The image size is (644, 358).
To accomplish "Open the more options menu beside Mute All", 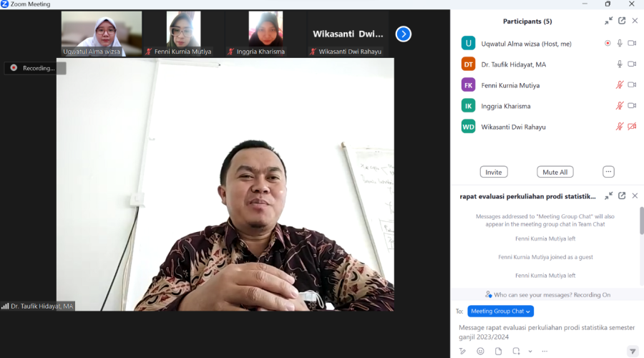I will click(x=608, y=172).
